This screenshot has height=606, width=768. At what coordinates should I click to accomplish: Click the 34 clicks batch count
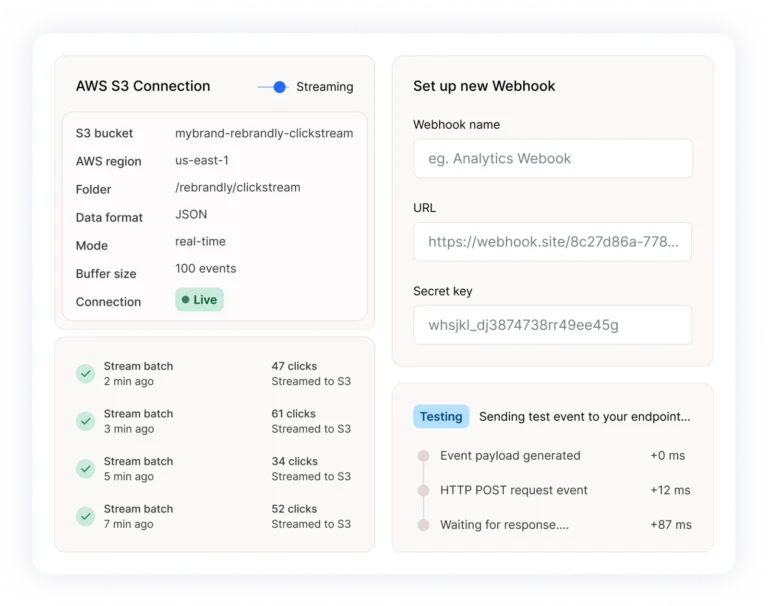[294, 461]
